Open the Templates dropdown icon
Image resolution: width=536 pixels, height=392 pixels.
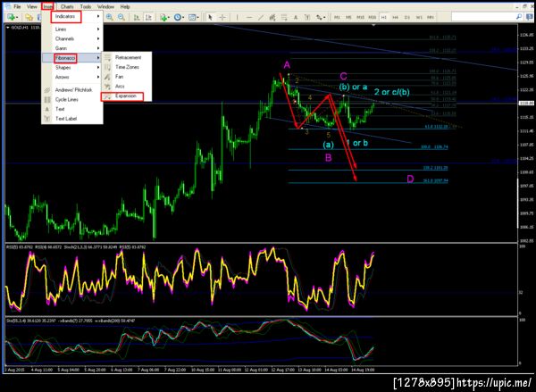(x=194, y=17)
